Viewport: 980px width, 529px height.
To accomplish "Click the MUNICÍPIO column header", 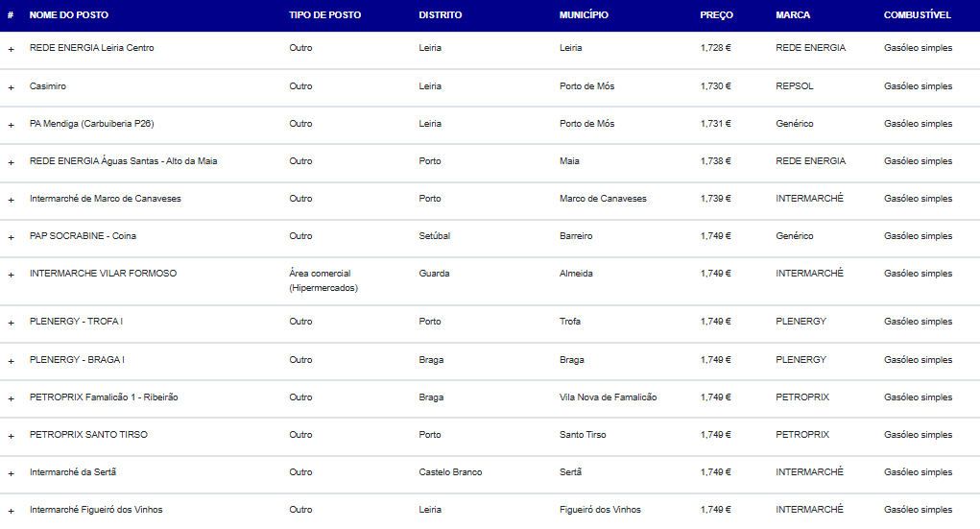I will (x=584, y=15).
